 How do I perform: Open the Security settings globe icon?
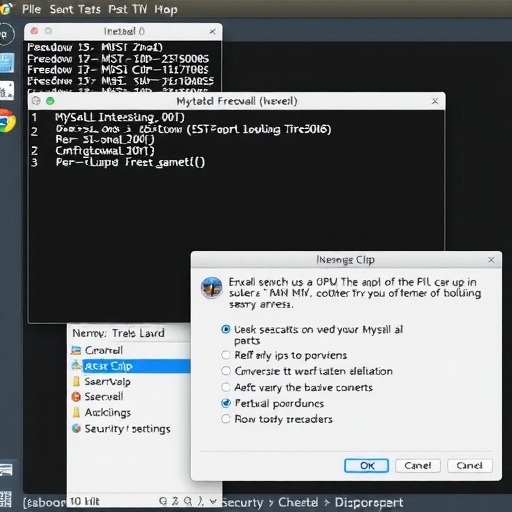(76, 428)
